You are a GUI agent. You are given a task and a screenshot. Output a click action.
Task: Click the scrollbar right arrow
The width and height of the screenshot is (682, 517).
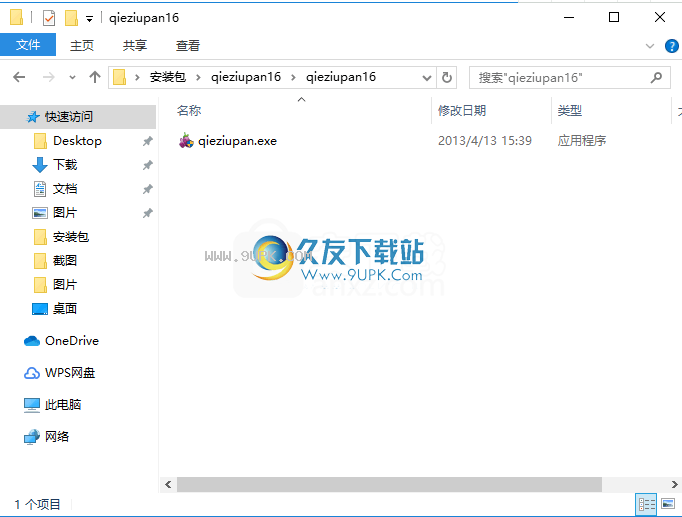click(675, 484)
